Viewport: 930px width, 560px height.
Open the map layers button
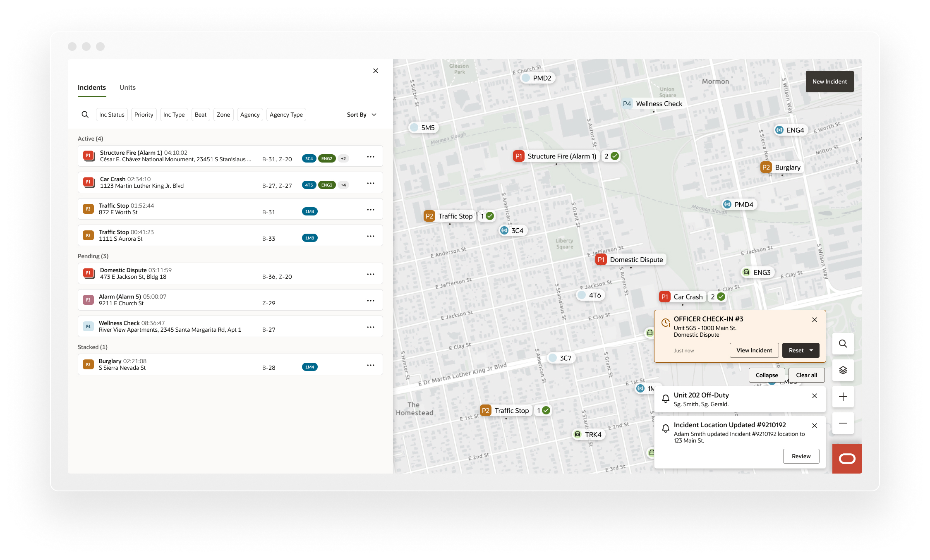843,370
